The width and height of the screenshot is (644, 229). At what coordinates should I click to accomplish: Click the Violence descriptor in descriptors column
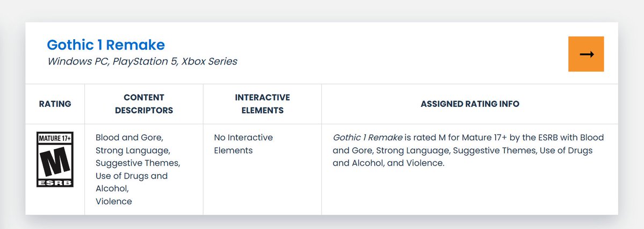113,202
